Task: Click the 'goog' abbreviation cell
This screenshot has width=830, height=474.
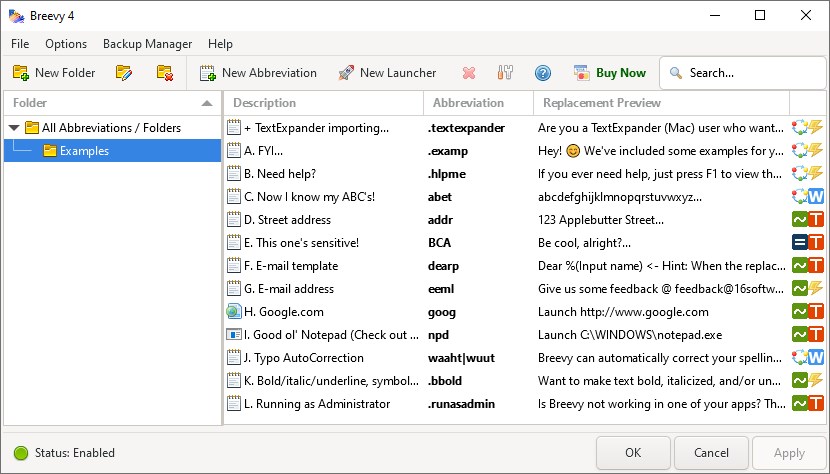Action: (441, 312)
